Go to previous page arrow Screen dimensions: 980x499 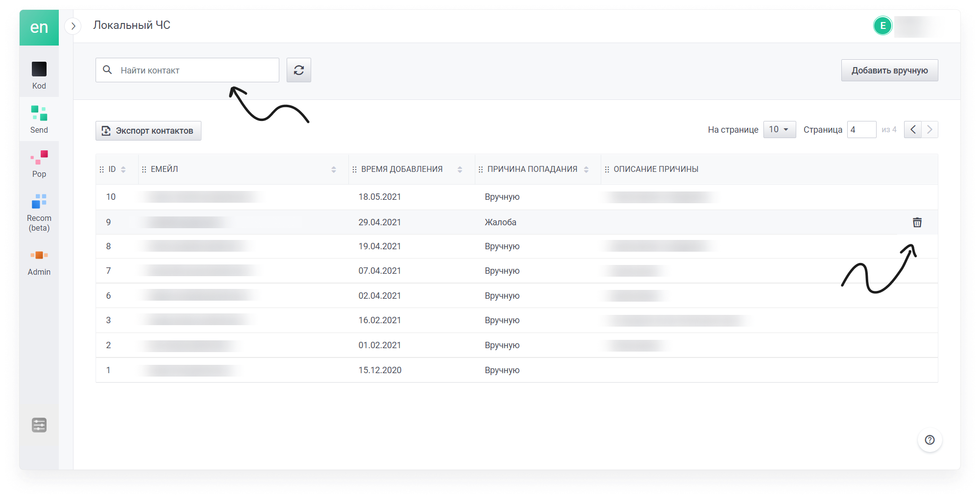point(913,130)
